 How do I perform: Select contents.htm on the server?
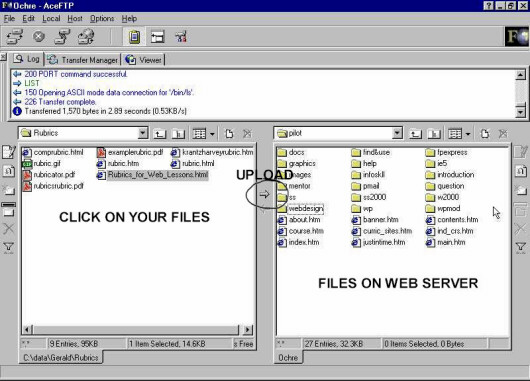coord(452,220)
